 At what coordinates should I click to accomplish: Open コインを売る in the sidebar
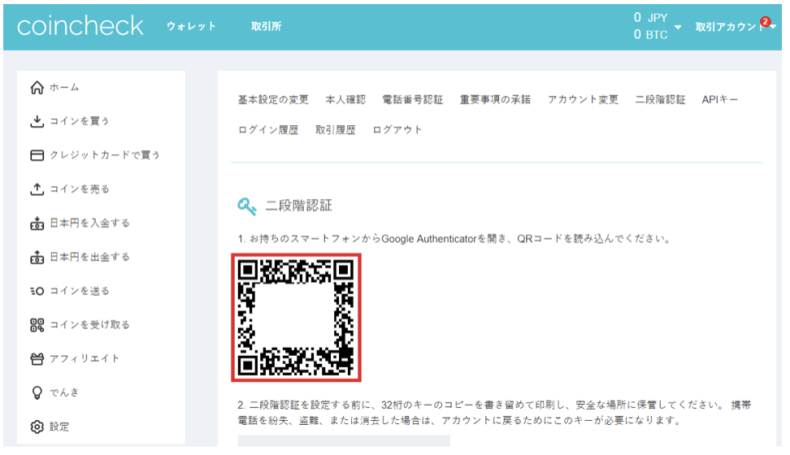[79, 189]
